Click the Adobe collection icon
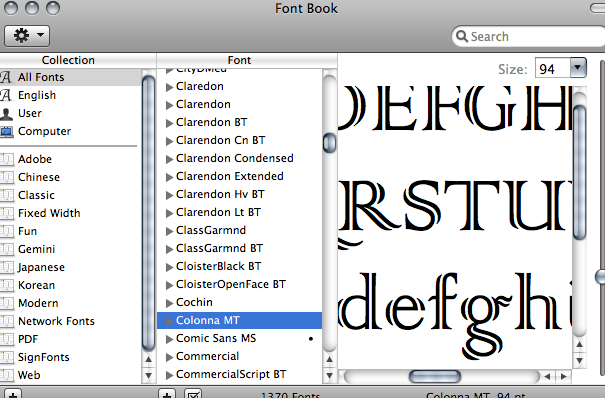The width and height of the screenshot is (605, 398). [6, 159]
